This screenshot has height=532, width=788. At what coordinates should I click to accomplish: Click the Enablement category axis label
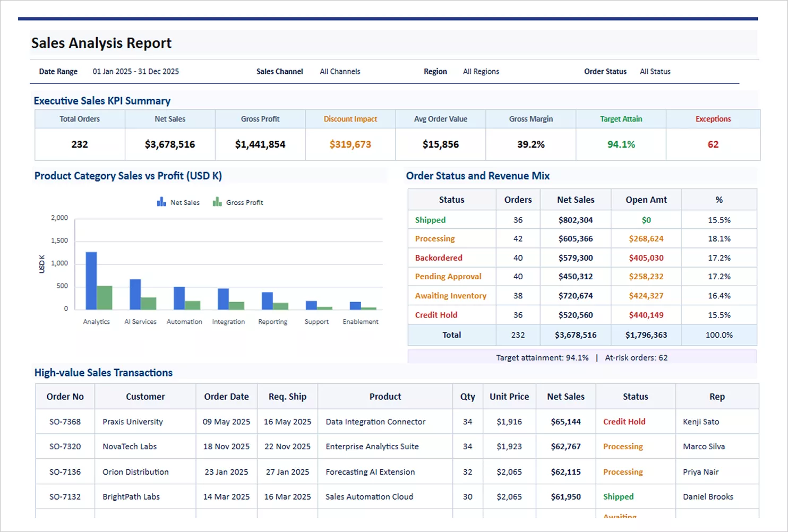coord(361,322)
